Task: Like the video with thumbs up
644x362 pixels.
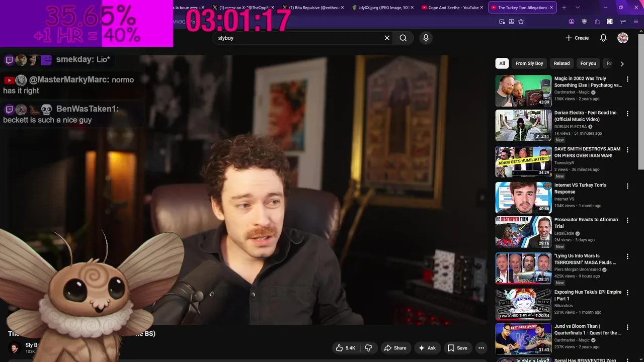Action: point(346,348)
